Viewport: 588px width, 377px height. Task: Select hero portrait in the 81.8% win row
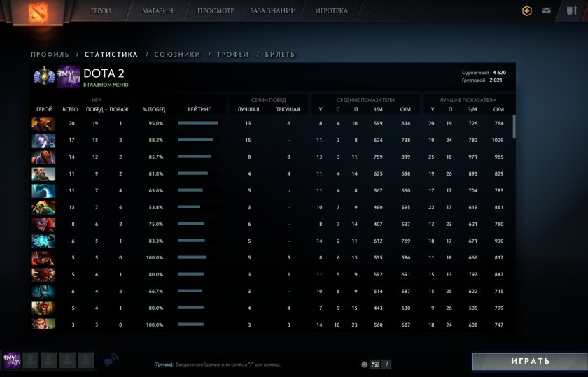click(x=43, y=174)
